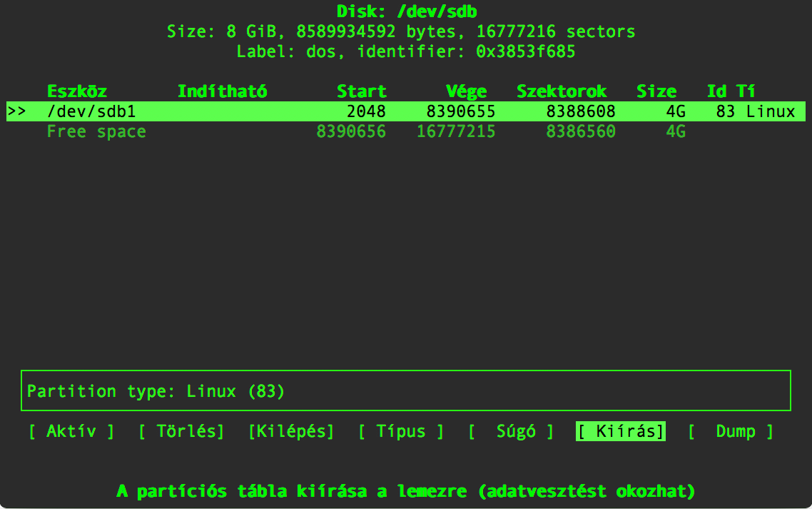Click the Start column header

point(362,91)
